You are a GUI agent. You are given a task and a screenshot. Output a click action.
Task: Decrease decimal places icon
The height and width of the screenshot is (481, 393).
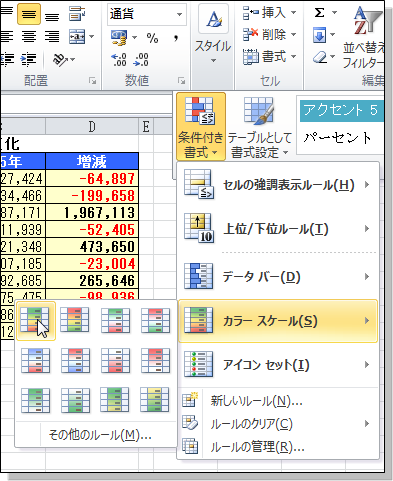click(x=141, y=60)
